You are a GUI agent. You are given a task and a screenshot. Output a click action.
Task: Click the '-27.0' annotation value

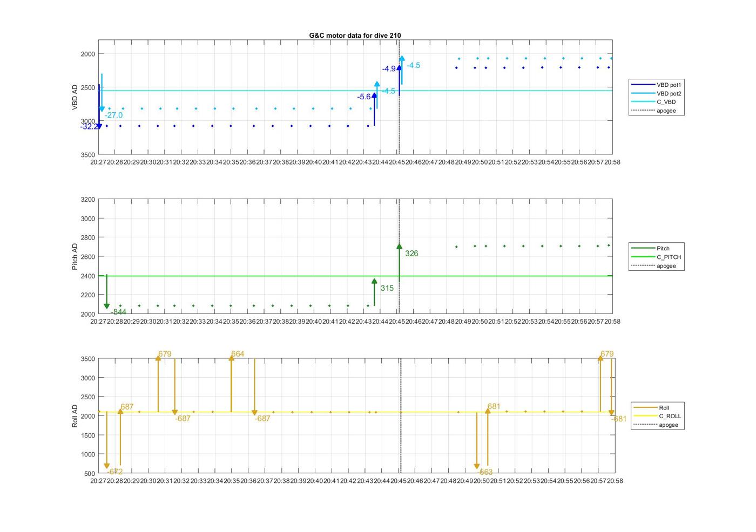(113, 115)
